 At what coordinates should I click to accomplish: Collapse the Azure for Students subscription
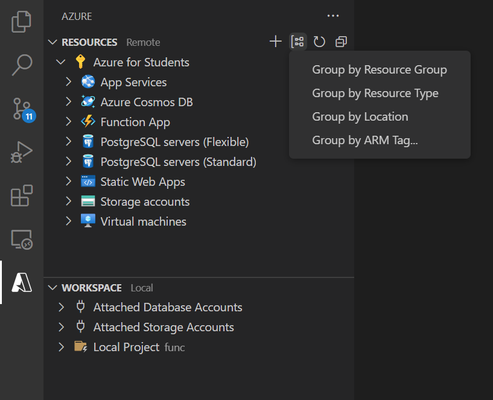tap(61, 62)
